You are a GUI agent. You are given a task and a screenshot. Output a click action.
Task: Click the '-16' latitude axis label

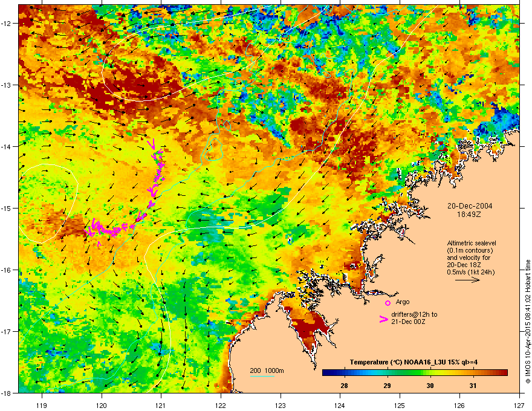tap(6, 270)
